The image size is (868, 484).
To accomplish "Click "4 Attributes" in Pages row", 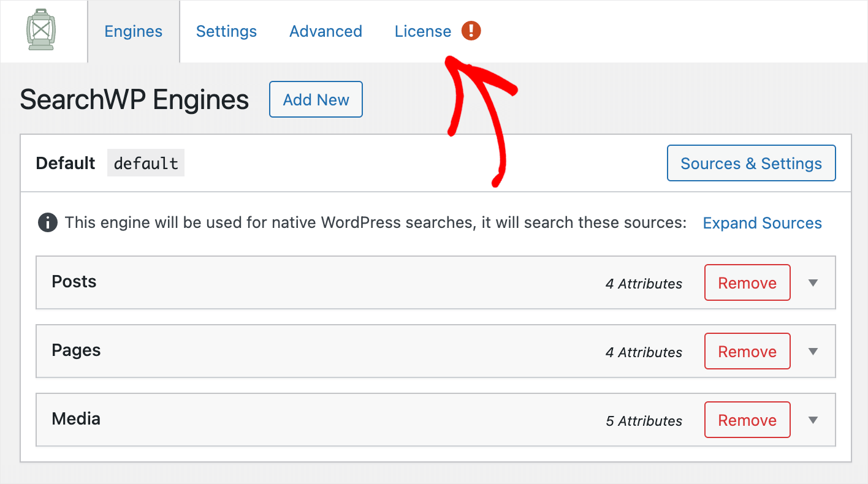I will [644, 352].
